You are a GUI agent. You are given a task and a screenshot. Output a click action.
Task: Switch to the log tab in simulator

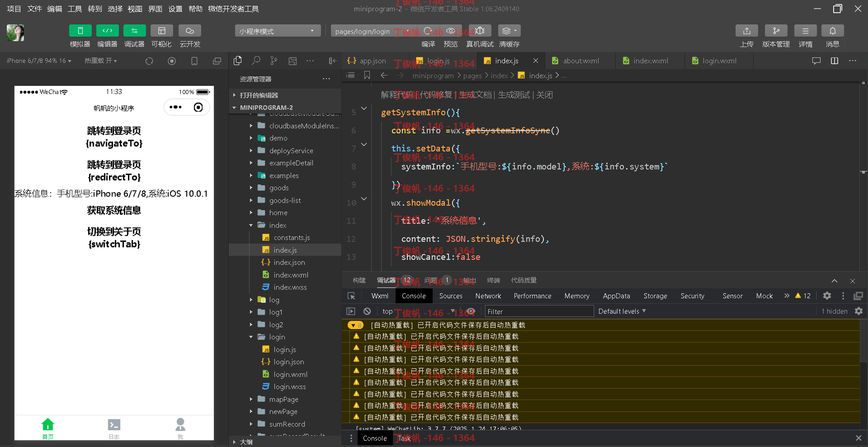(x=114, y=428)
